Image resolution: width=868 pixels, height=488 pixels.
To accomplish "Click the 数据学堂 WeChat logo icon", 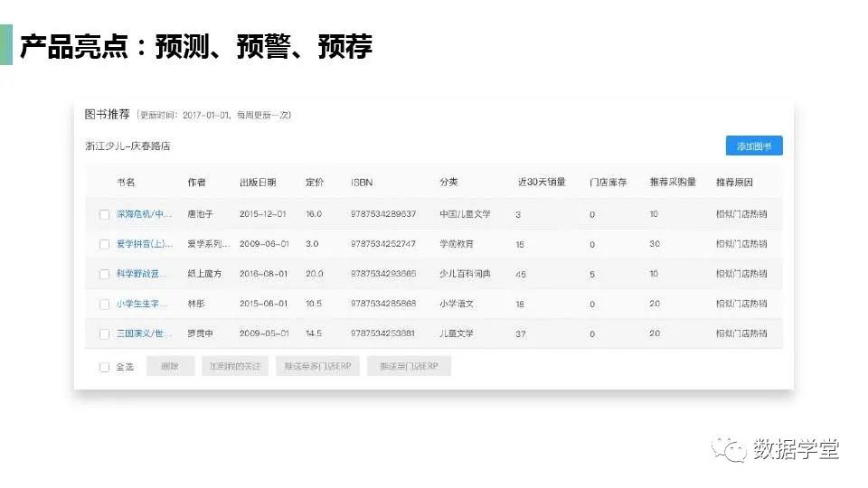I will (x=728, y=447).
